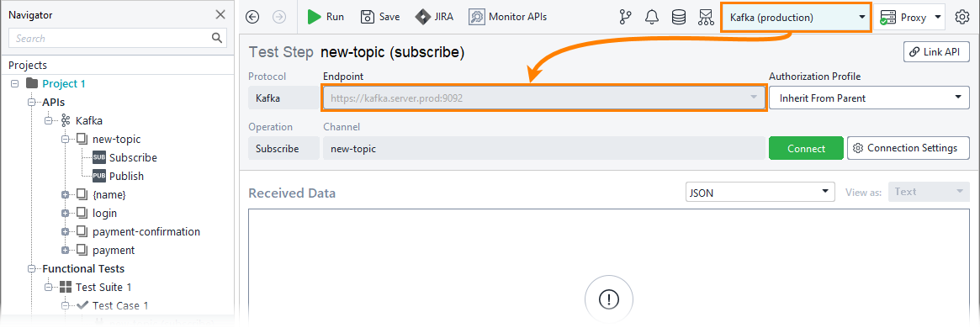Click the new-topic Channel field

543,149
